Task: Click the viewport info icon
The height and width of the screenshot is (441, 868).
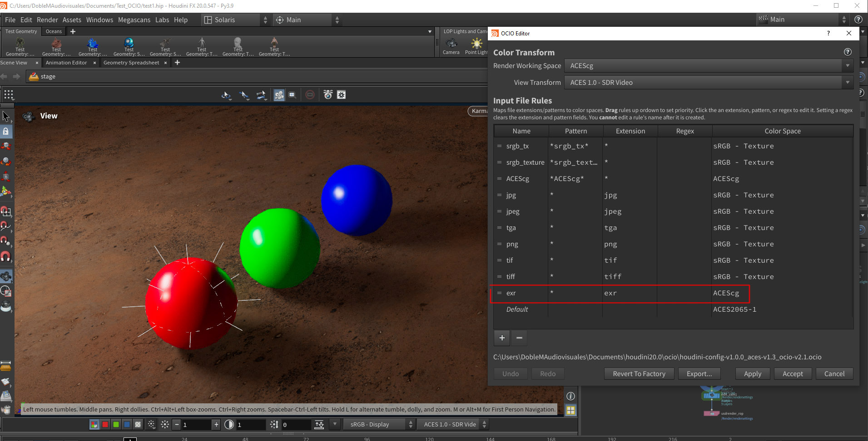Action: tap(571, 396)
